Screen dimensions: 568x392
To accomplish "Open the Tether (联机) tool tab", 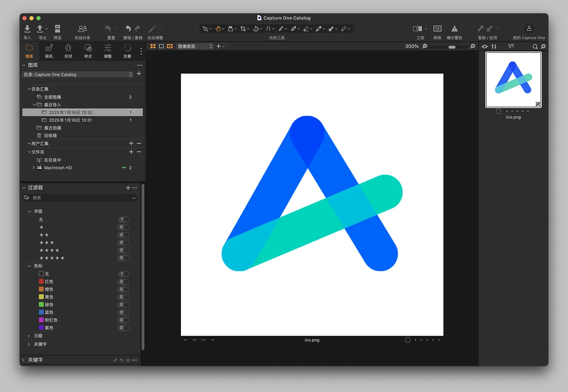I will 49,51.
